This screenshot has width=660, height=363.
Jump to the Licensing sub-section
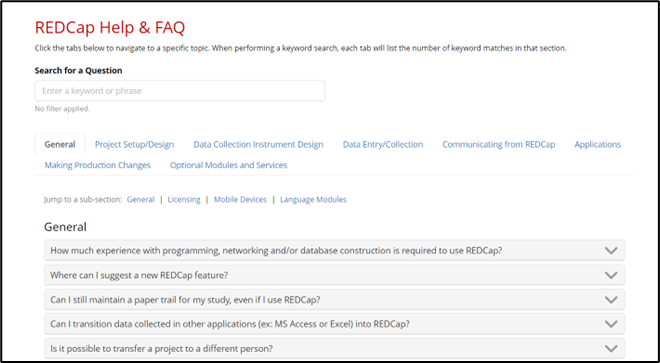(184, 200)
